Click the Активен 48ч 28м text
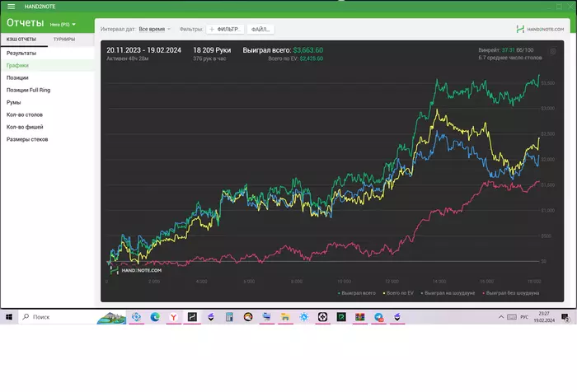The image size is (577, 392). [x=127, y=58]
